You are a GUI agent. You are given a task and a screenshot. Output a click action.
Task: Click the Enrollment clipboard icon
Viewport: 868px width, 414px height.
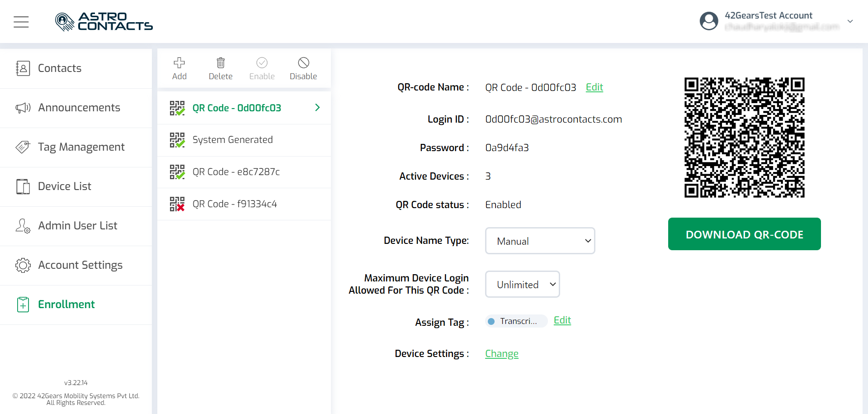[x=23, y=305]
